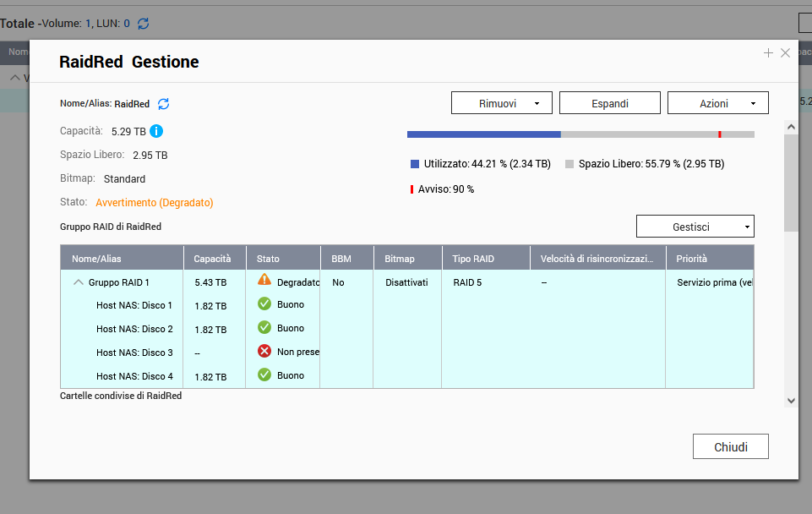Click the plus icon at dialog top-right
Image resolution: width=812 pixels, height=514 pixels.
pos(768,53)
